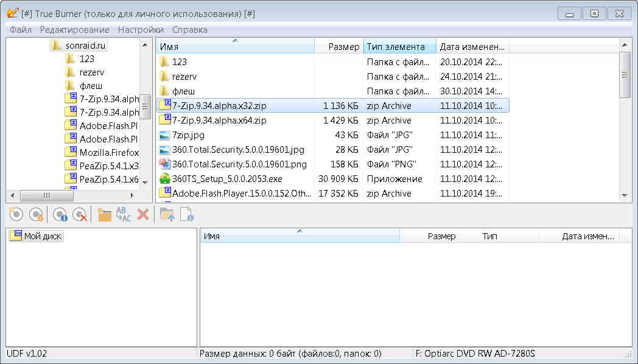
Task: Sort files by Тип элемента column
Action: 399,46
